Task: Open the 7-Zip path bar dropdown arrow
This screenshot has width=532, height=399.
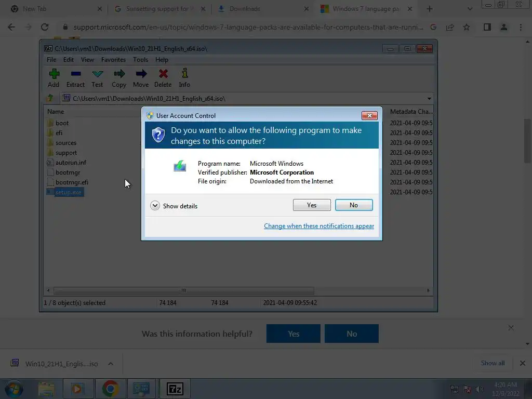Action: point(429,99)
